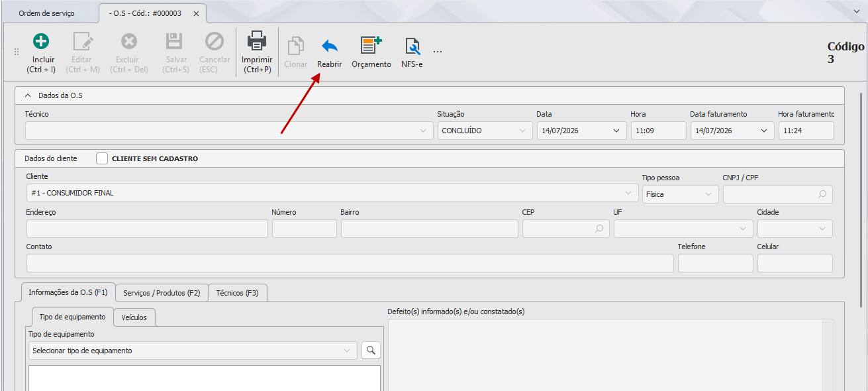
Task: Show more toolbar options via ellipsis
Action: click(438, 51)
